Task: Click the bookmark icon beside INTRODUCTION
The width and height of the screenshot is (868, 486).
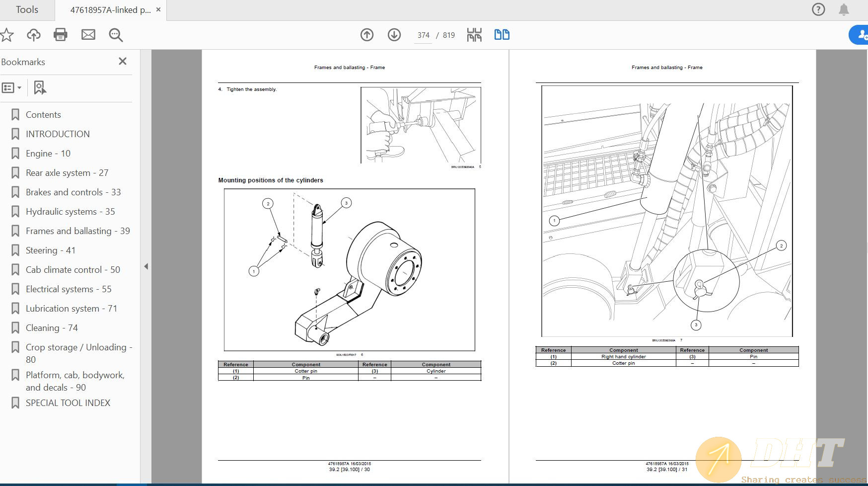Action: [15, 134]
